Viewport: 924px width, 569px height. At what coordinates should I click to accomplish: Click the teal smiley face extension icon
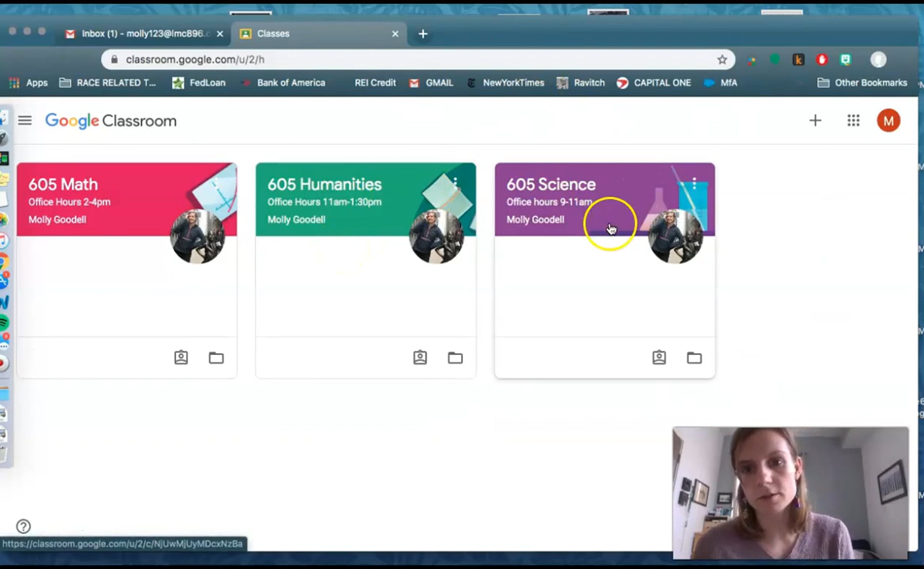845,60
